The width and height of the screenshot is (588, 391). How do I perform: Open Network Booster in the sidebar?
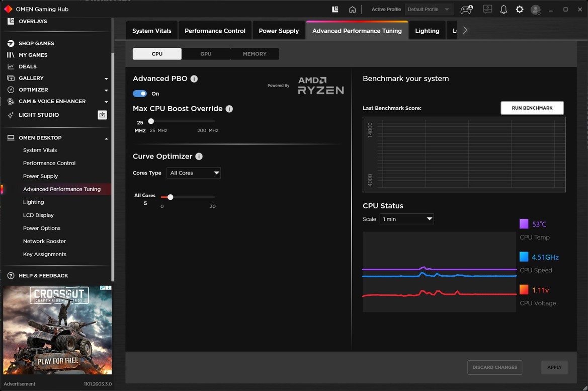(44, 241)
